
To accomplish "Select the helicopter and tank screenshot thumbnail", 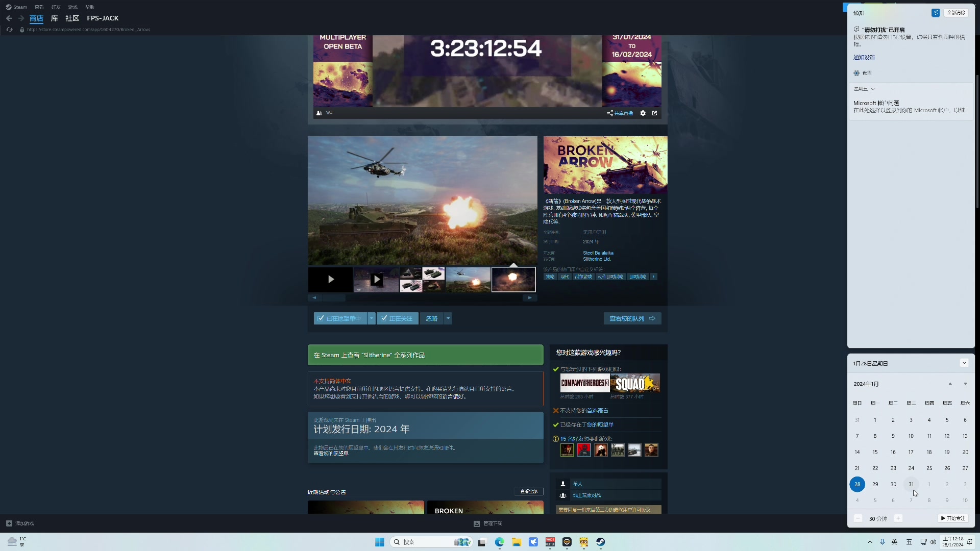I will pos(468,280).
